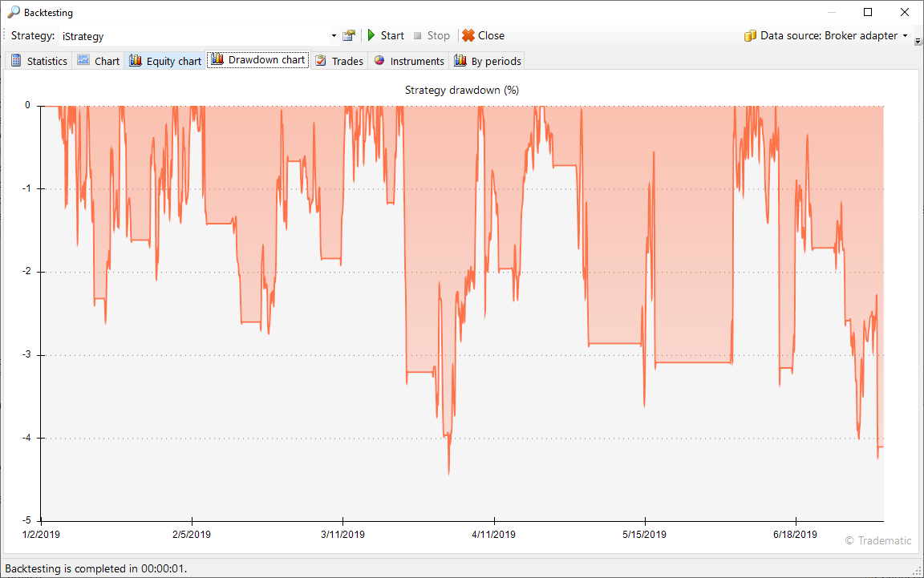Click the Data source database icon
This screenshot has width=924, height=578.
[x=750, y=35]
